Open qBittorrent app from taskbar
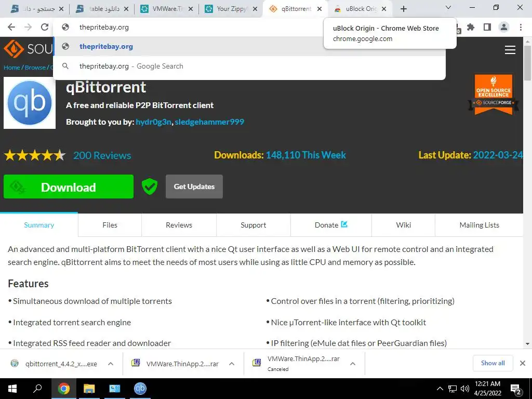This screenshot has width=532, height=399. [140, 389]
